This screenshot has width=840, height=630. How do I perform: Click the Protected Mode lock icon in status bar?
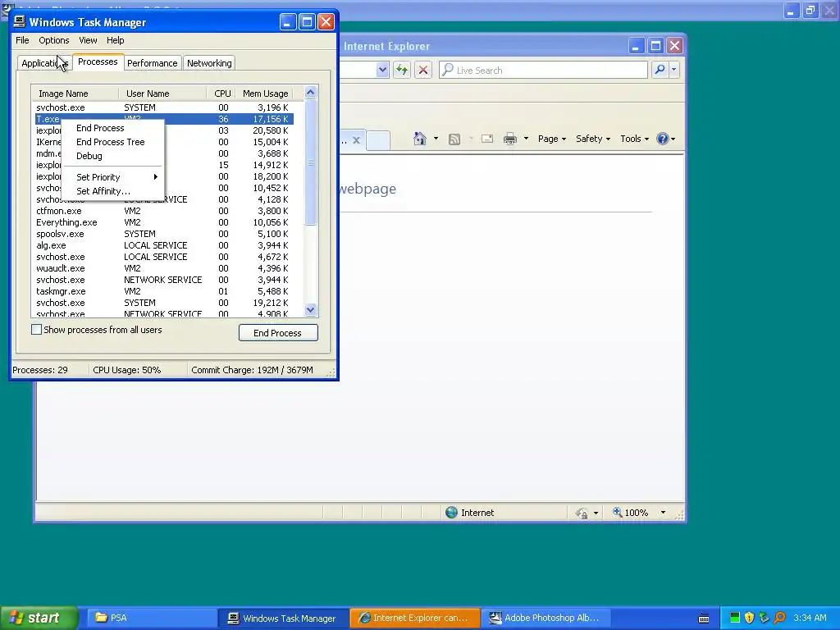point(582,513)
